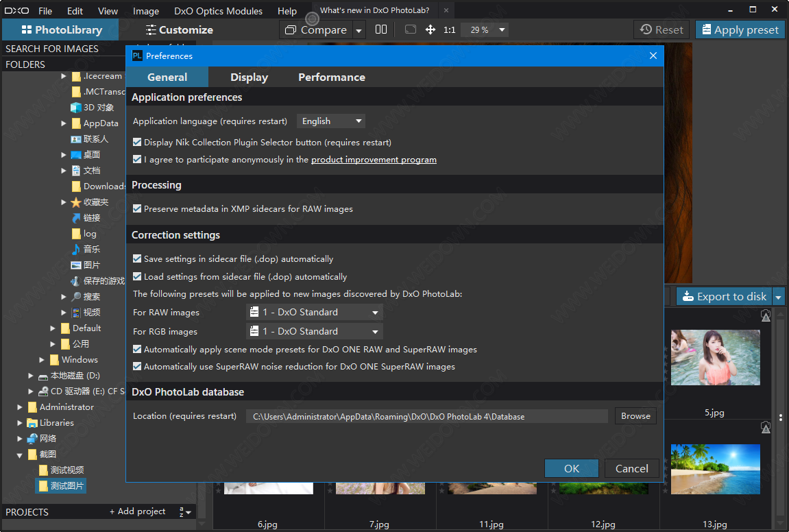789x532 pixels.
Task: Click the warning icon above 5.jpg
Action: 766,315
